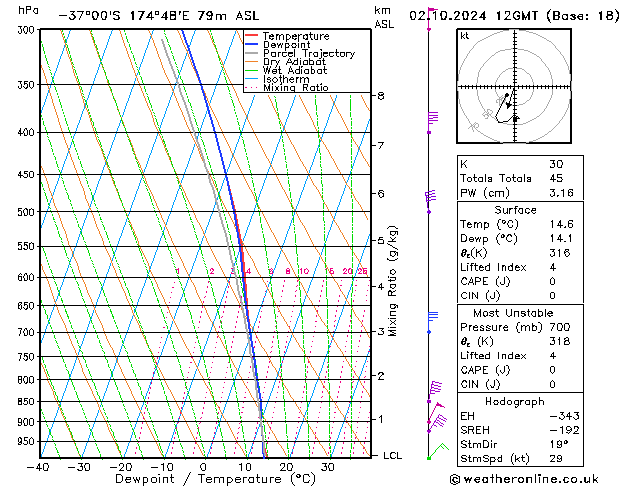Click the Surface section heading
This screenshot has height=486, width=629.
[515, 210]
